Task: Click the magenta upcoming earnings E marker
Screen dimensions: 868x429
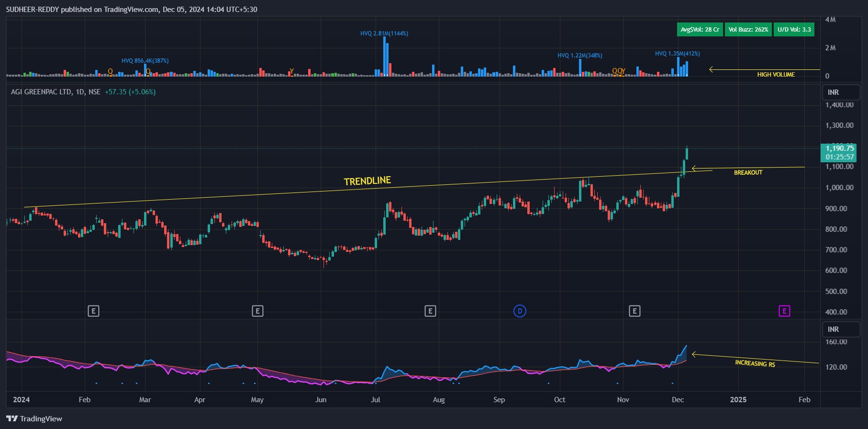Action: click(x=784, y=311)
